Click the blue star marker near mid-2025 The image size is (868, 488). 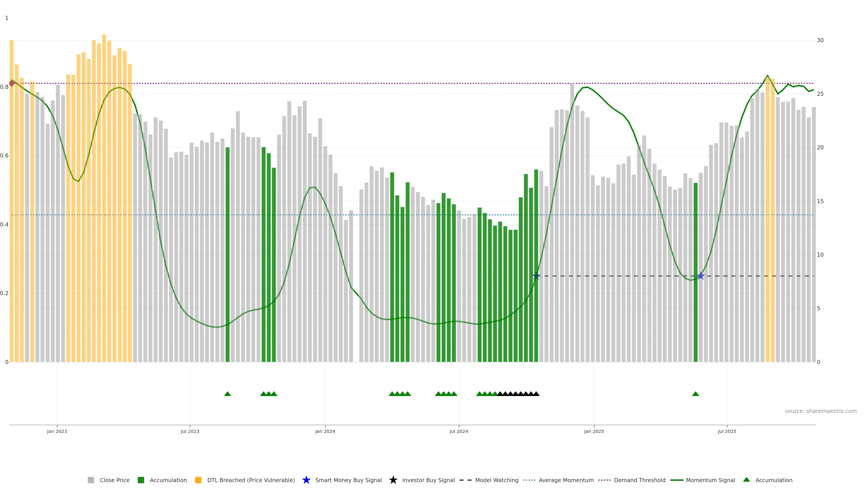pos(701,276)
